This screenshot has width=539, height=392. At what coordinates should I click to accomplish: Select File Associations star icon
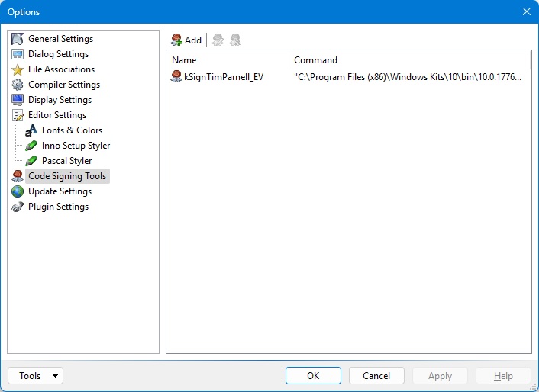[18, 69]
